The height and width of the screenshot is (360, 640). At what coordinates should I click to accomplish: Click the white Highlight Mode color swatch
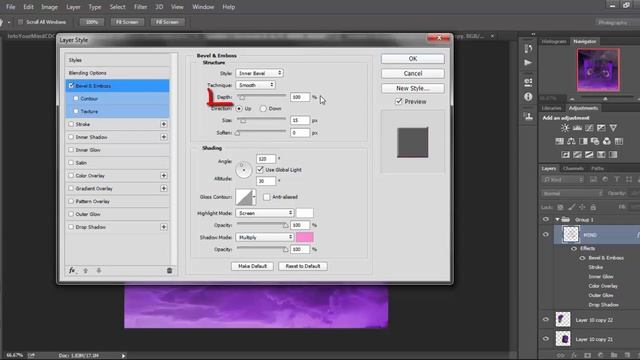[x=304, y=213]
